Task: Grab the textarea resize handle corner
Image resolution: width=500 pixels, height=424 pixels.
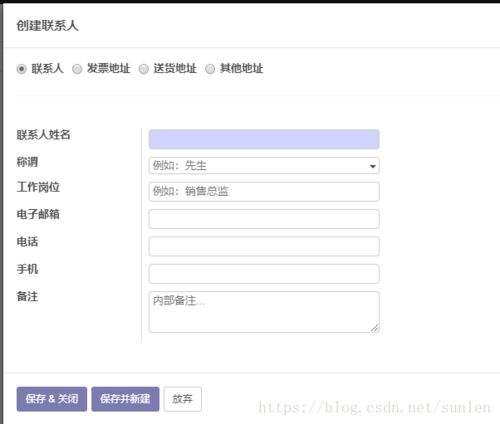Action: click(375, 328)
